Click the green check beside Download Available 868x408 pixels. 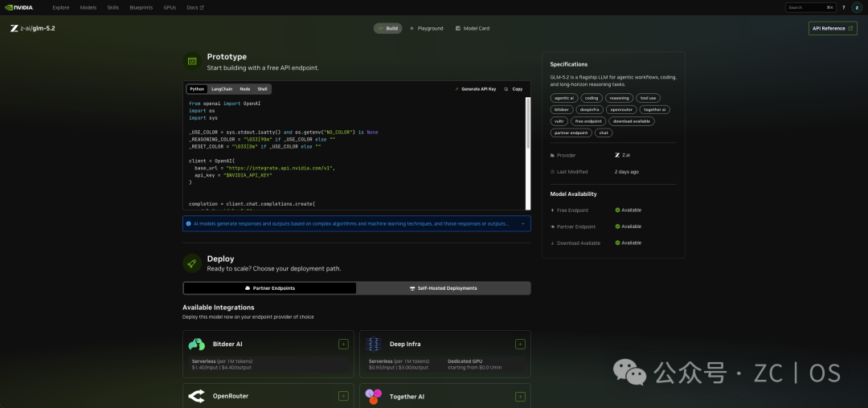pos(617,243)
